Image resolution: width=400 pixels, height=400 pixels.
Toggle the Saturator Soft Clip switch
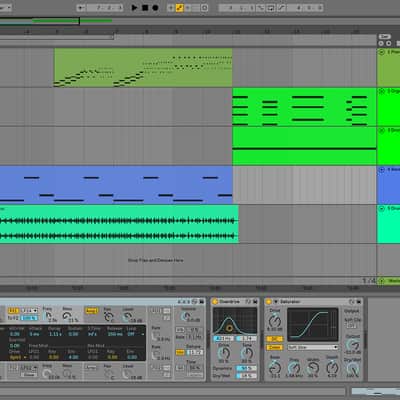click(x=351, y=325)
